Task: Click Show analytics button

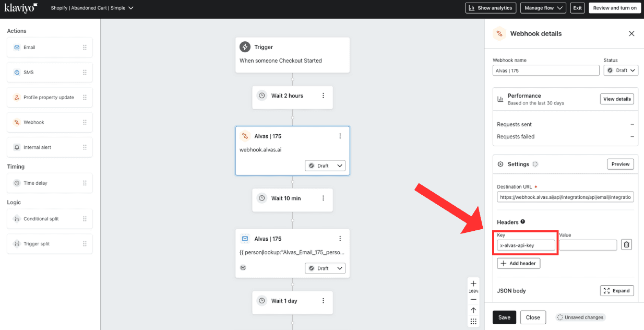Action: pyautogui.click(x=491, y=8)
